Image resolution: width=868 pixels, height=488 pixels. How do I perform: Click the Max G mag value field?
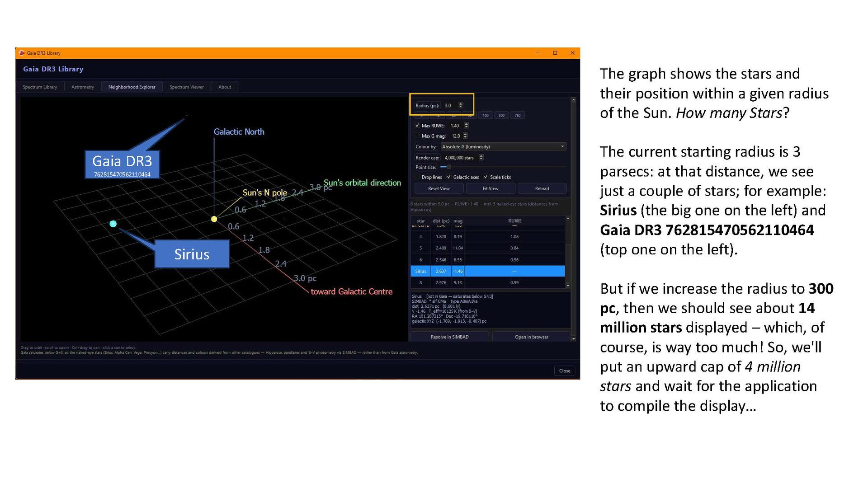tap(456, 136)
